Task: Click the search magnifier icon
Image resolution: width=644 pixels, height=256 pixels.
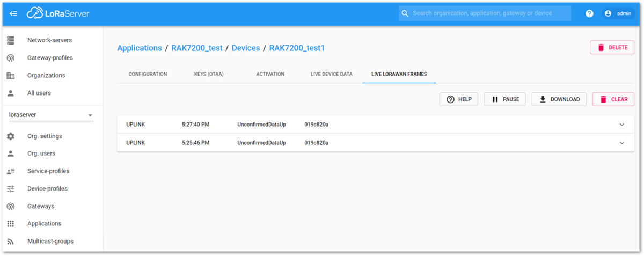Action: tap(405, 13)
